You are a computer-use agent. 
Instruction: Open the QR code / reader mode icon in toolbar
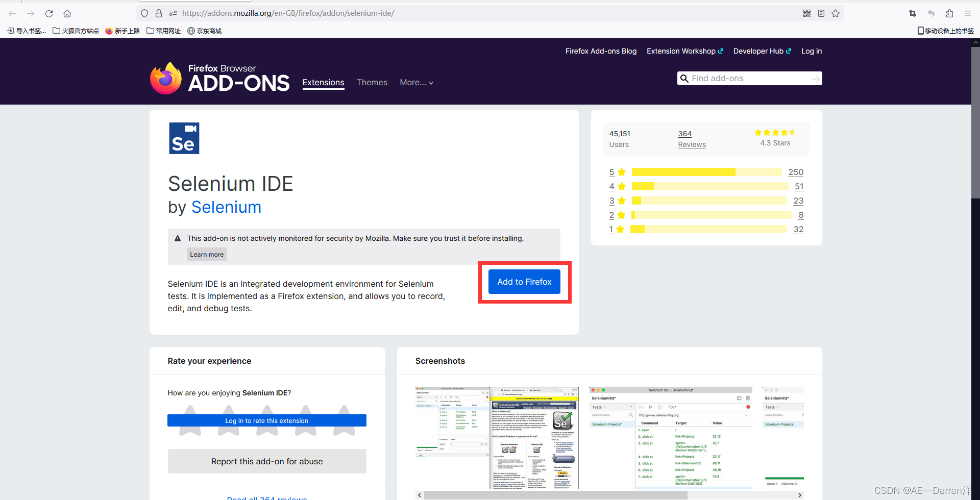807,13
